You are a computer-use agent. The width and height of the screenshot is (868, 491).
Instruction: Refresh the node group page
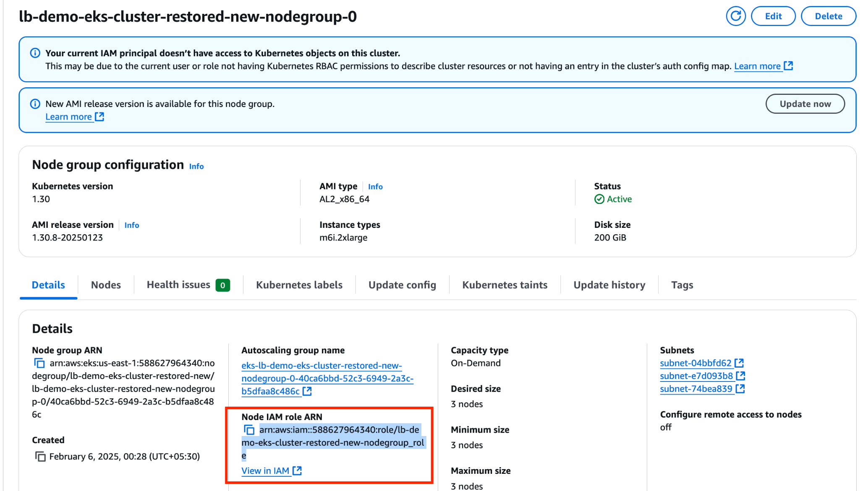tap(736, 16)
